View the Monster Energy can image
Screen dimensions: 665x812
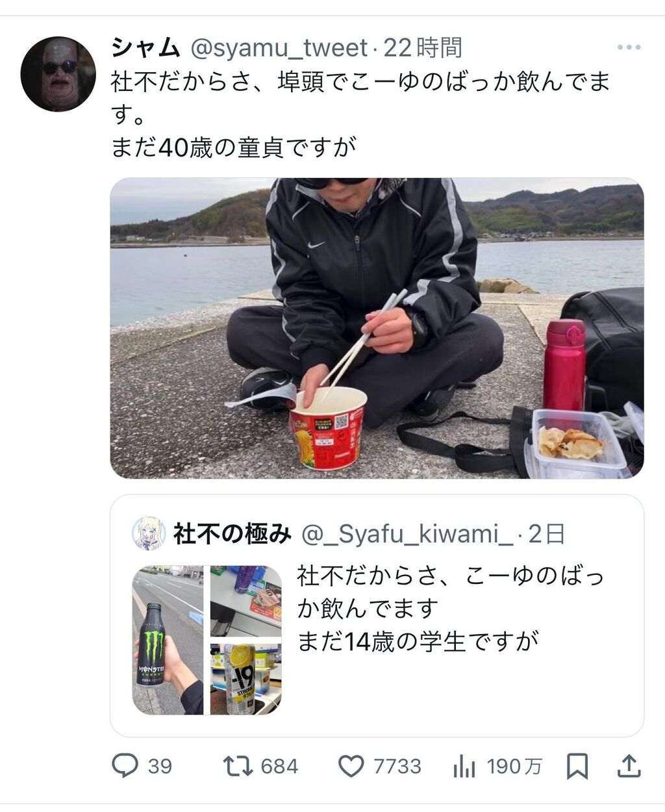tap(168, 640)
